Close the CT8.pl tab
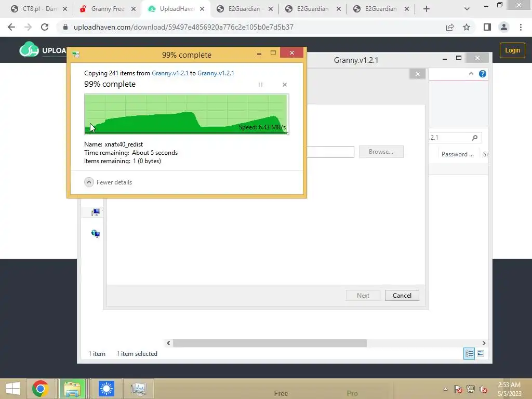532x399 pixels. (65, 9)
